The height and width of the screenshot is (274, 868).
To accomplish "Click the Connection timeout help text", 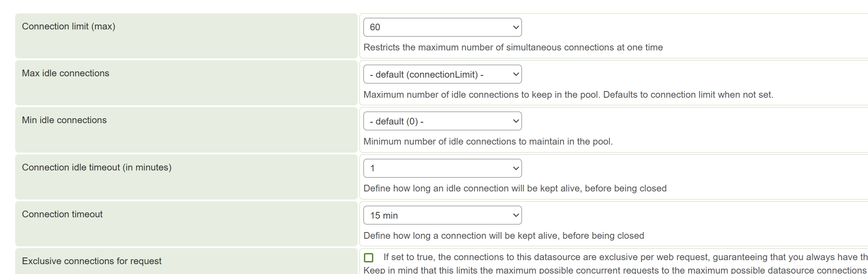I will point(504,236).
